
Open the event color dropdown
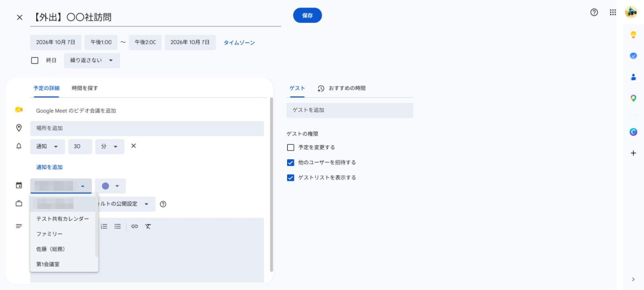pos(110,186)
